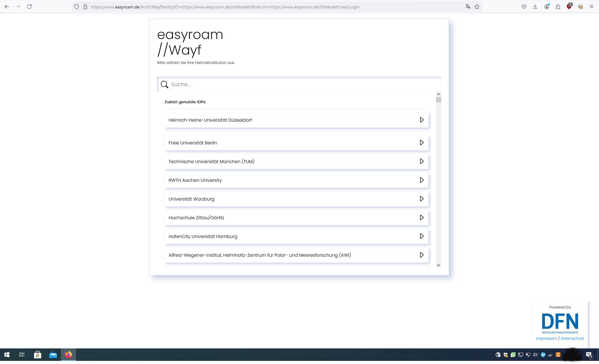Show site security via padlock icon
This screenshot has width=599, height=364.
pos(85,7)
